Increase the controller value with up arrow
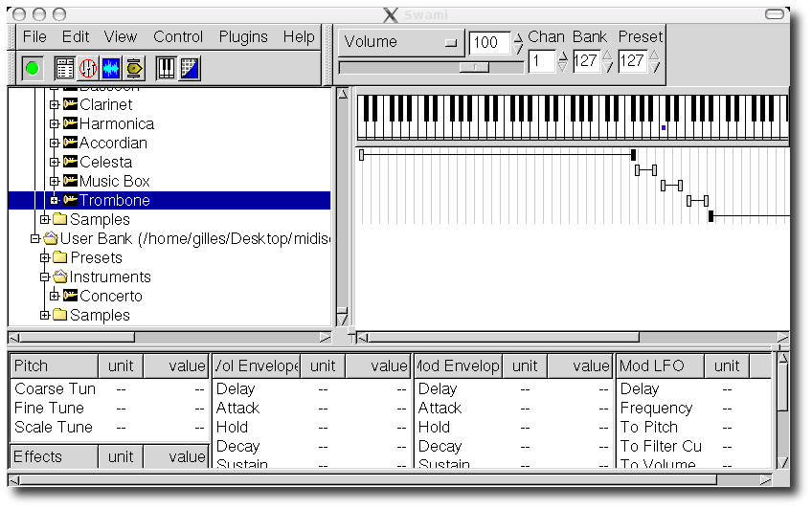 click(517, 36)
